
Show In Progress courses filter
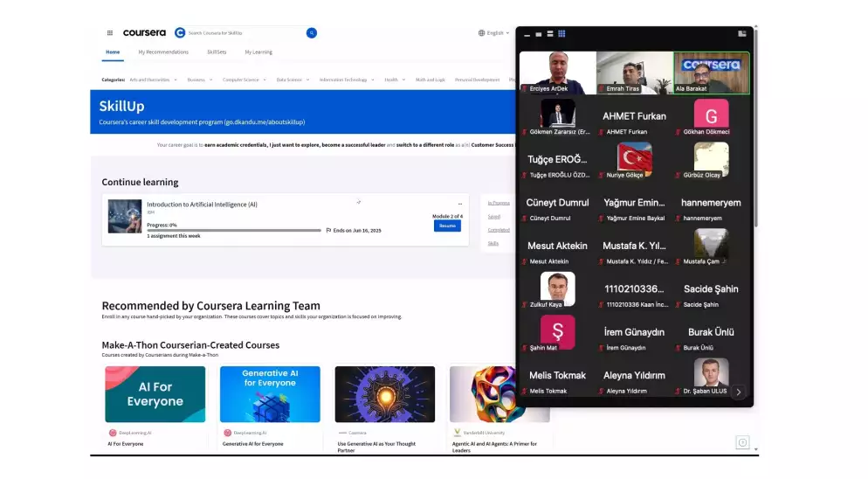pyautogui.click(x=499, y=203)
